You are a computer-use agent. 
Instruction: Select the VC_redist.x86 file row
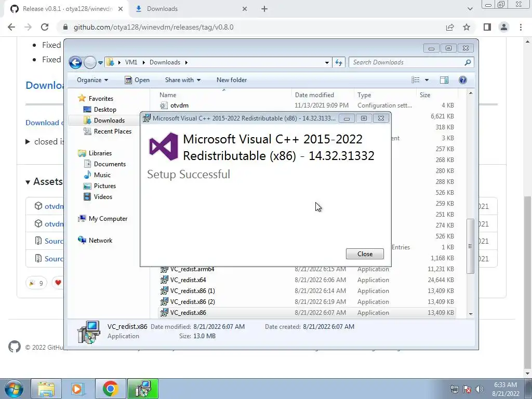pyautogui.click(x=307, y=312)
